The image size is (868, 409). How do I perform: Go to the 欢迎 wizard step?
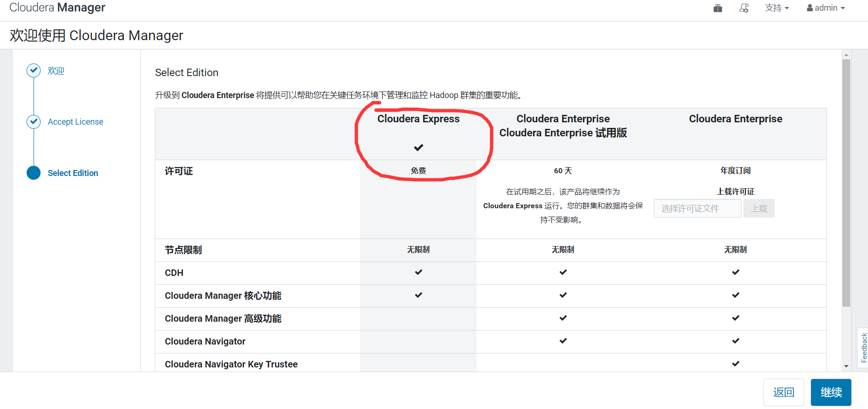[56, 71]
